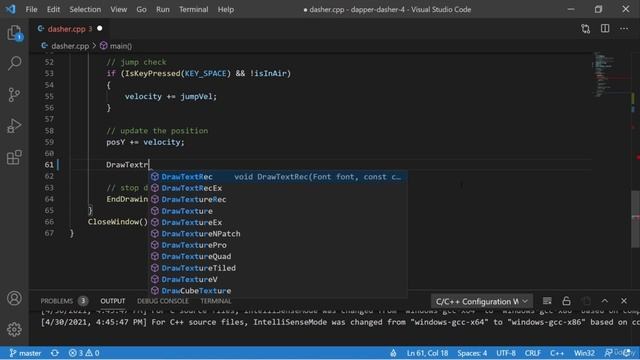The width and height of the screenshot is (640, 360).
Task: Open the Run and Debug view
Action: [x=14, y=126]
